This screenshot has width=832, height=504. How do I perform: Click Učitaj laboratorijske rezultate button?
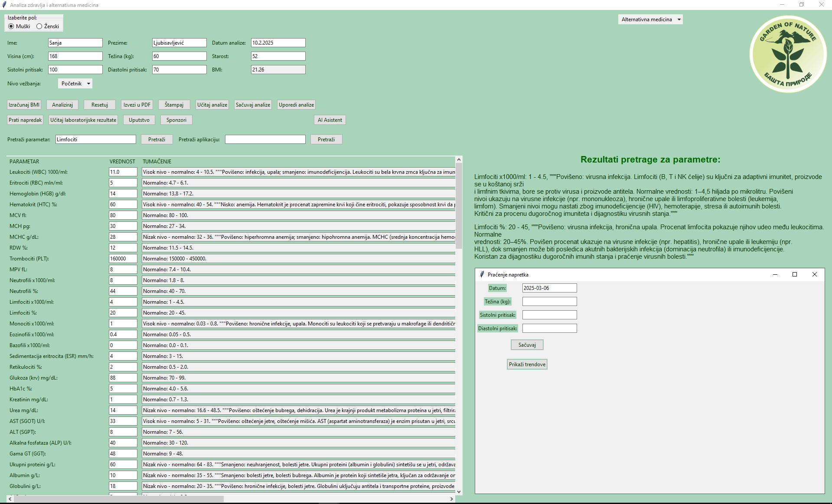(x=83, y=120)
